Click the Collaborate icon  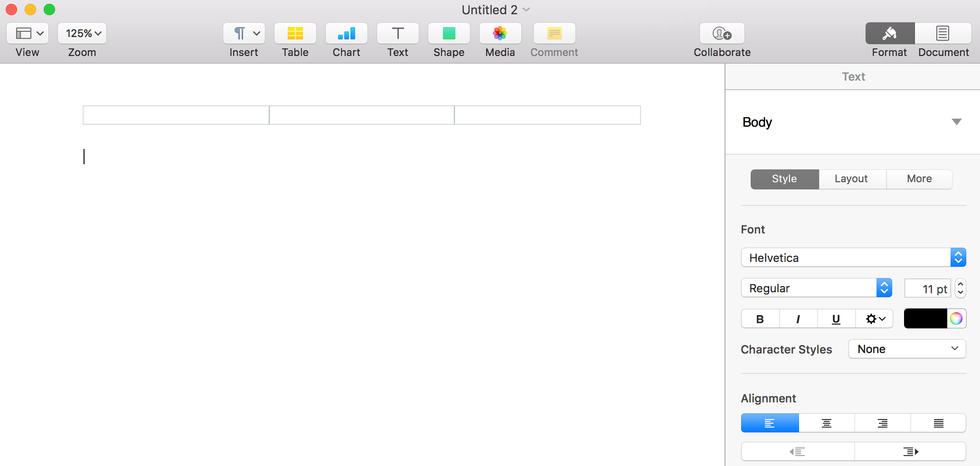click(x=721, y=33)
